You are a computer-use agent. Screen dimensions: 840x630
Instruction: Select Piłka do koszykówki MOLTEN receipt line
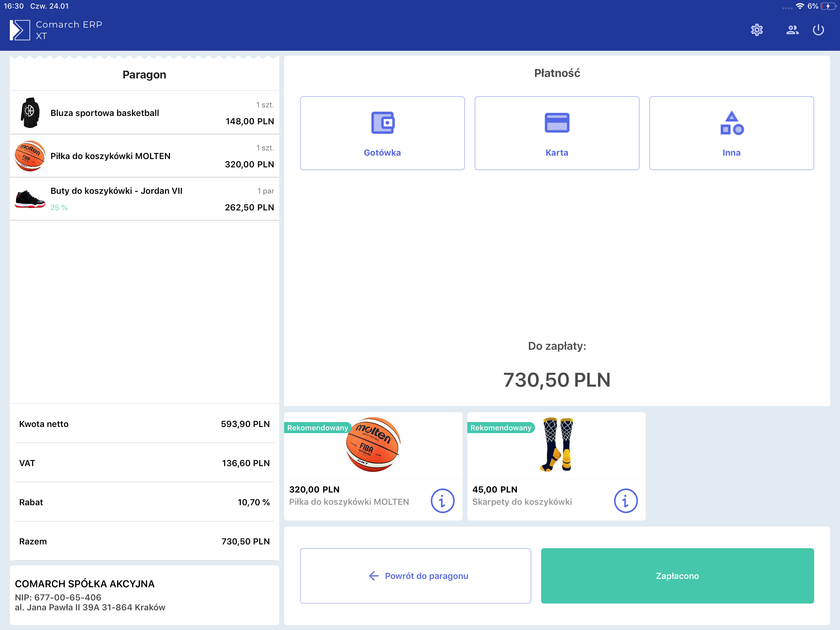pyautogui.click(x=144, y=156)
